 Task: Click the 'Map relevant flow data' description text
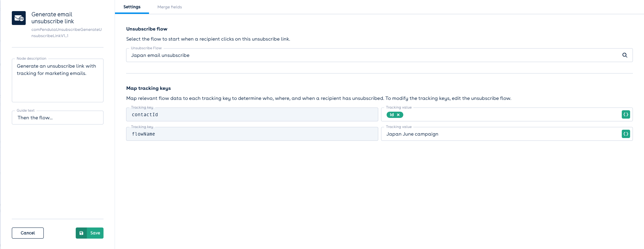(x=319, y=98)
